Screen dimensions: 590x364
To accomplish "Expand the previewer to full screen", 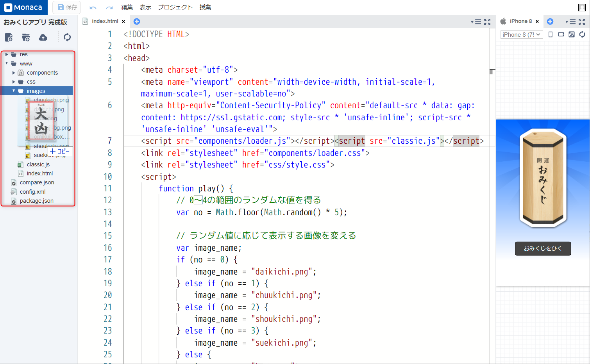I will click(x=581, y=22).
